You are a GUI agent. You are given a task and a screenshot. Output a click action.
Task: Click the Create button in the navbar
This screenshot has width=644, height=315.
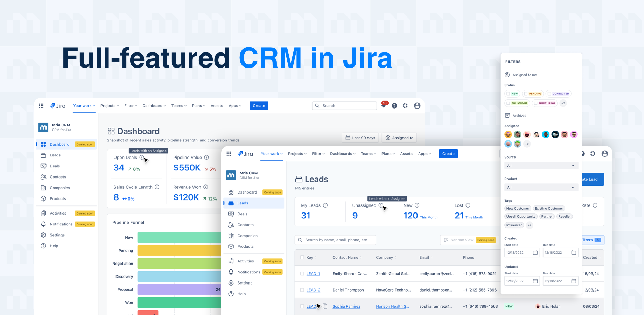(x=448, y=153)
